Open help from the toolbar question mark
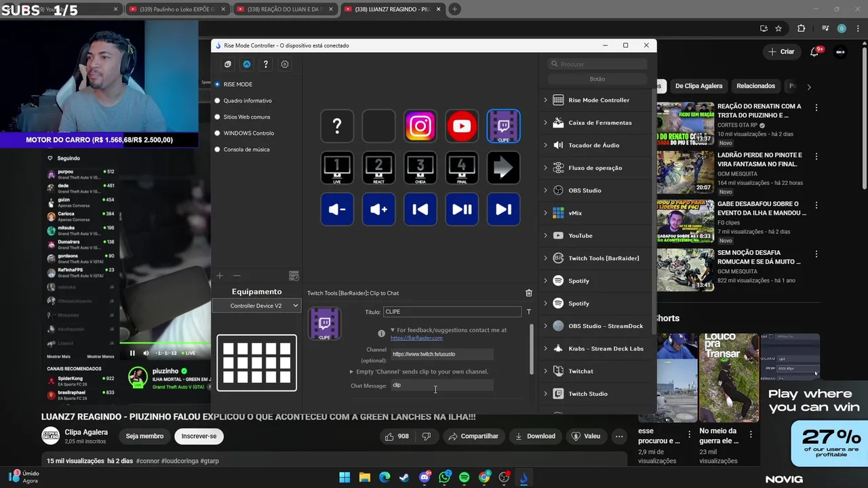The width and height of the screenshot is (868, 488). coord(266,64)
